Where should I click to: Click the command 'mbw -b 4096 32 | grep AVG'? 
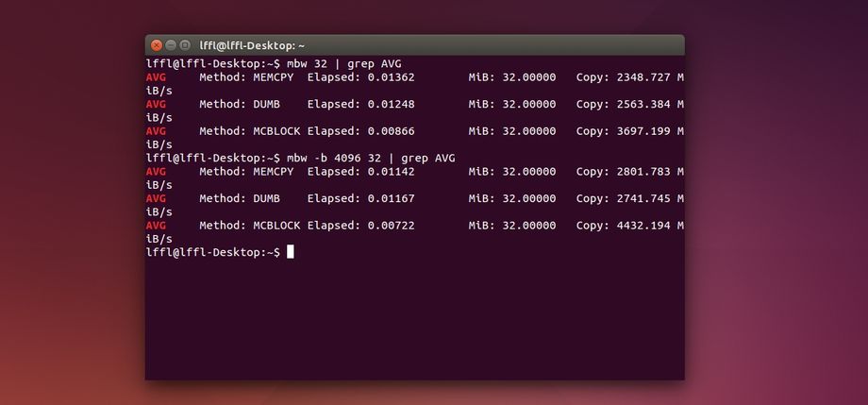371,159
